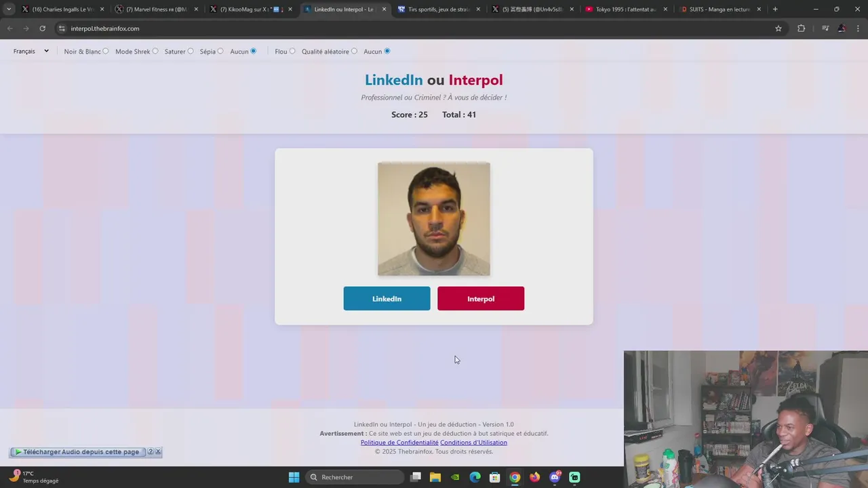Open the green app icon after Discord
The image size is (868, 488).
point(574,477)
